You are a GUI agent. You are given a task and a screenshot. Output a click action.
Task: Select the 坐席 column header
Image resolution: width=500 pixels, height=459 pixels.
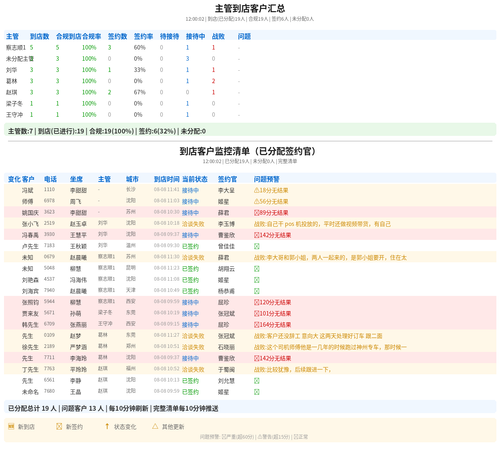coord(76,179)
